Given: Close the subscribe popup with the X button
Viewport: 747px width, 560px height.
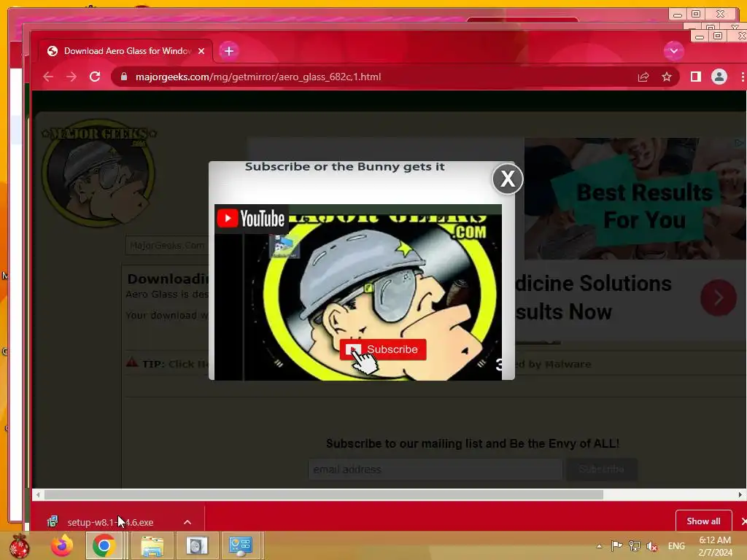Looking at the screenshot, I should (508, 179).
